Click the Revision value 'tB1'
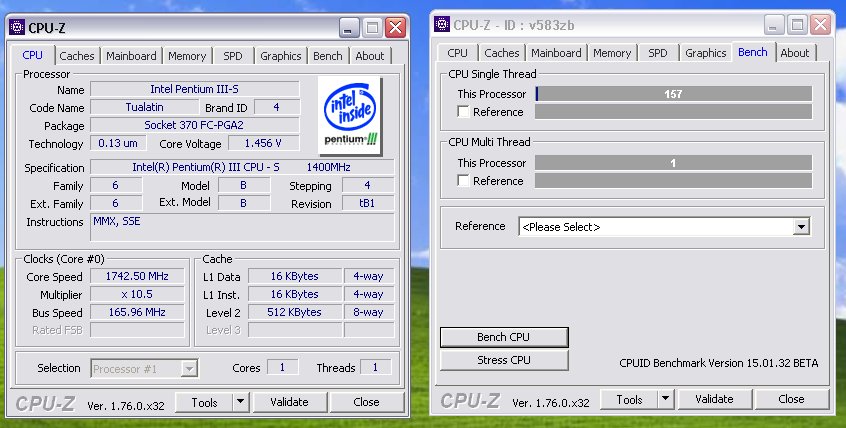This screenshot has height=428, width=846. 367,203
